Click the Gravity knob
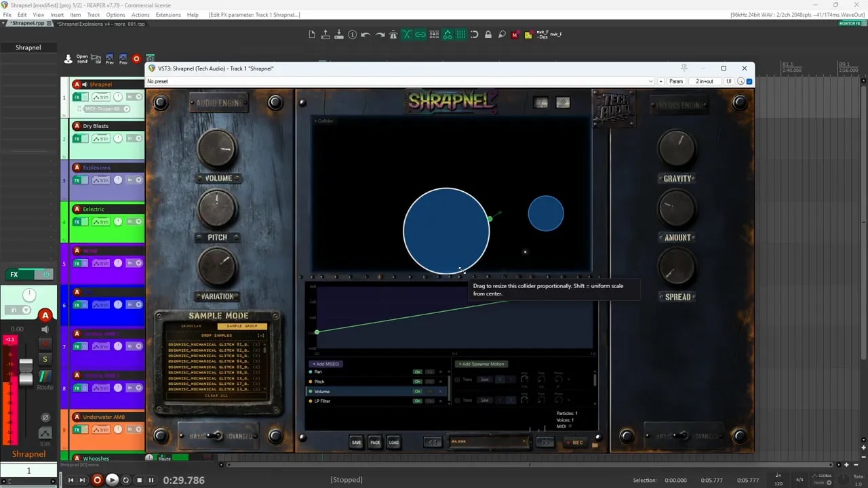The width and height of the screenshot is (868, 488). pyautogui.click(x=677, y=148)
